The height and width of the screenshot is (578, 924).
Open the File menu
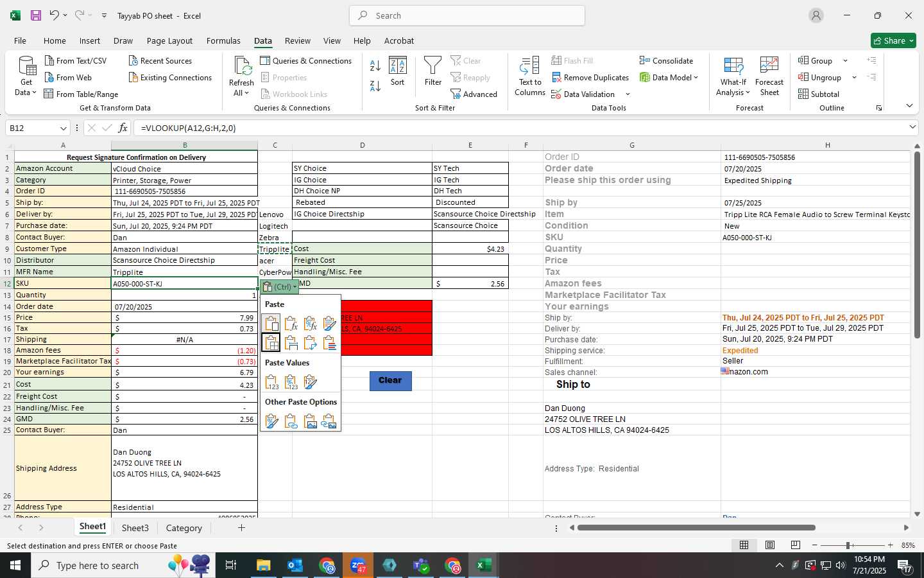point(20,40)
